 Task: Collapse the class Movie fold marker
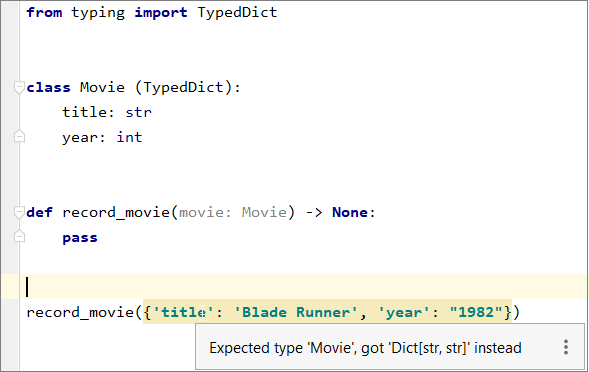pyautogui.click(x=19, y=88)
